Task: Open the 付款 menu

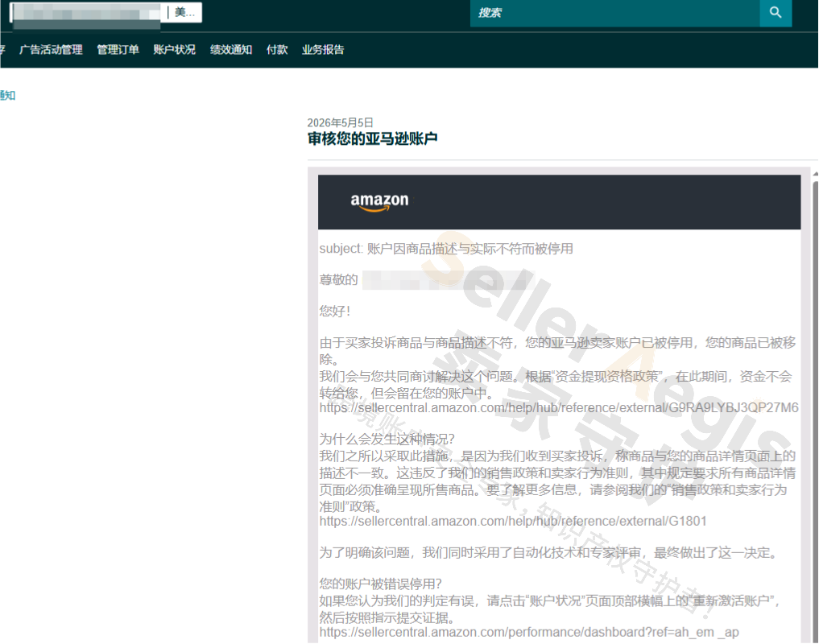Action: 277,50
